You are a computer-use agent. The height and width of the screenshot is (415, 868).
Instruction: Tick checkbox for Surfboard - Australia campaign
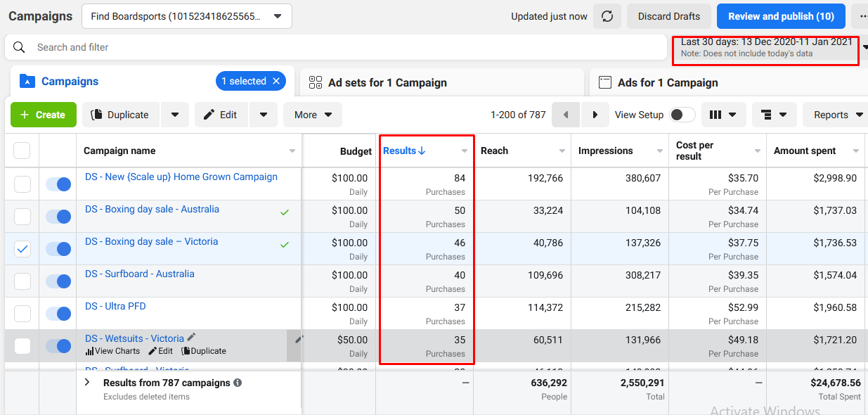(x=22, y=281)
